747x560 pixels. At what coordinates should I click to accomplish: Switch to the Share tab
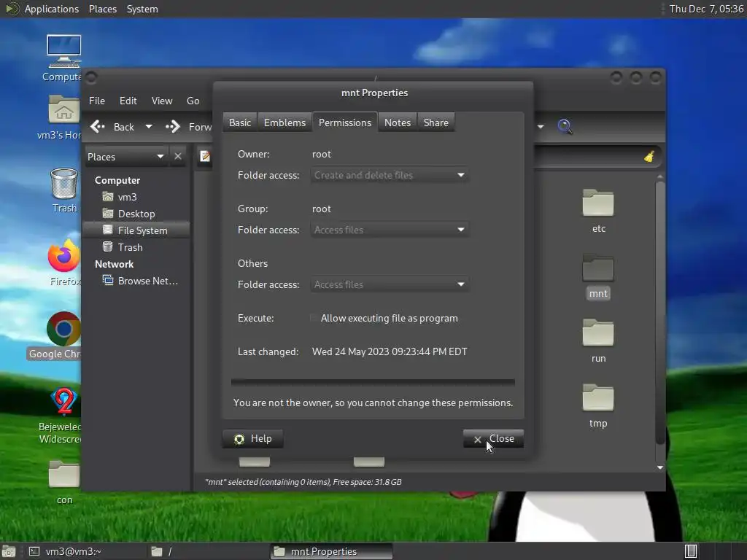click(436, 122)
